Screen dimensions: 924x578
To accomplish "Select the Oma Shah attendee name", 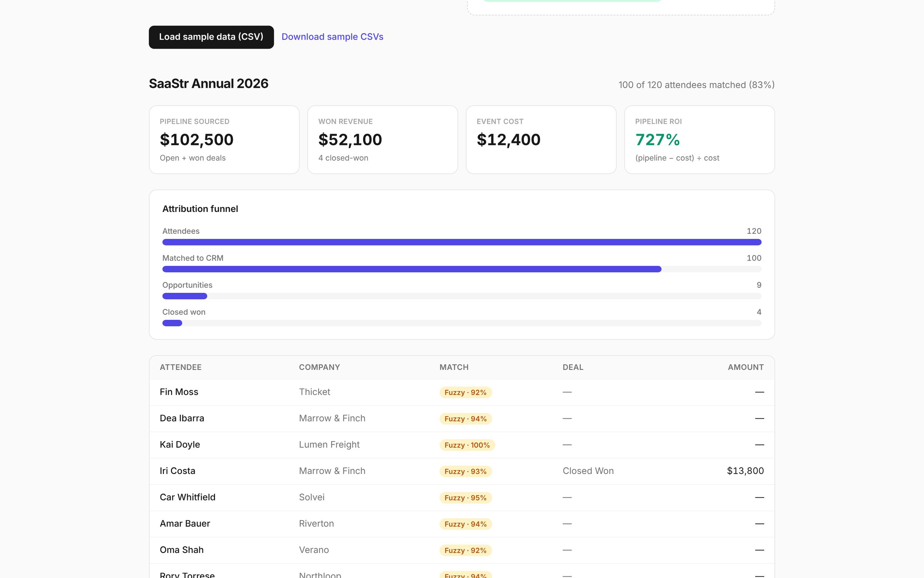I will [182, 549].
